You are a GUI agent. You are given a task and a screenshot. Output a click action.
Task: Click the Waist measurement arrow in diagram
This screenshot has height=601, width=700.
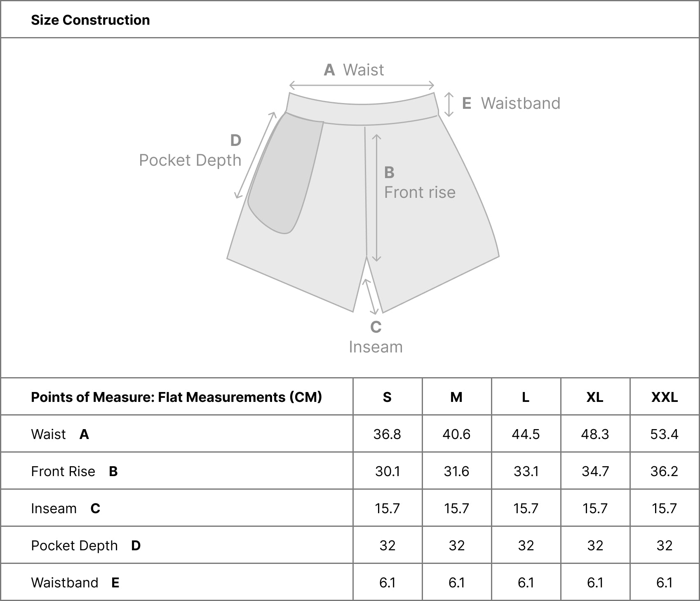click(362, 85)
